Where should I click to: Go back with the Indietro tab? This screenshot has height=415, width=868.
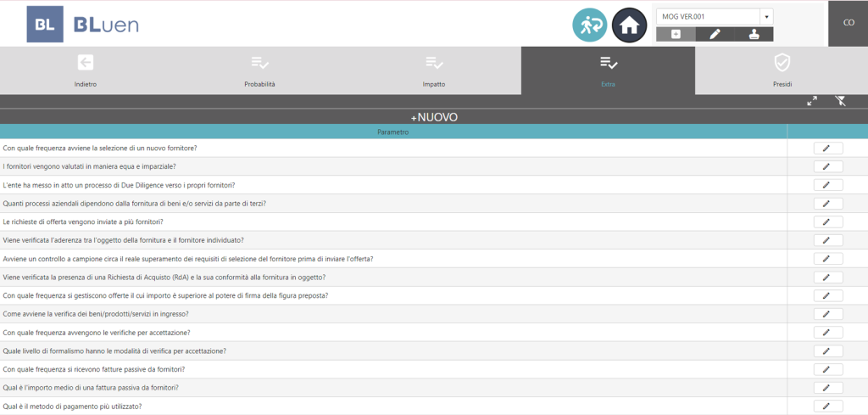click(x=86, y=70)
